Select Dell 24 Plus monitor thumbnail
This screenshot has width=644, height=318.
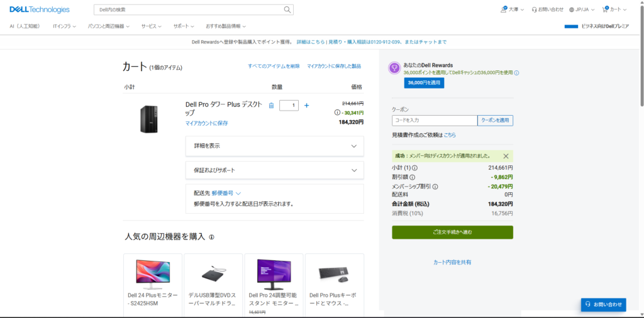[153, 274]
